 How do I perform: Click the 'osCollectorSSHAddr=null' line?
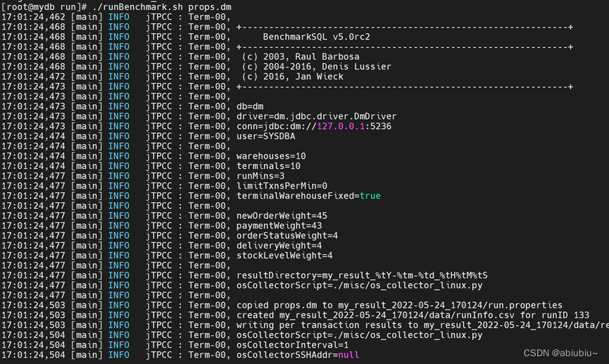(x=298, y=355)
